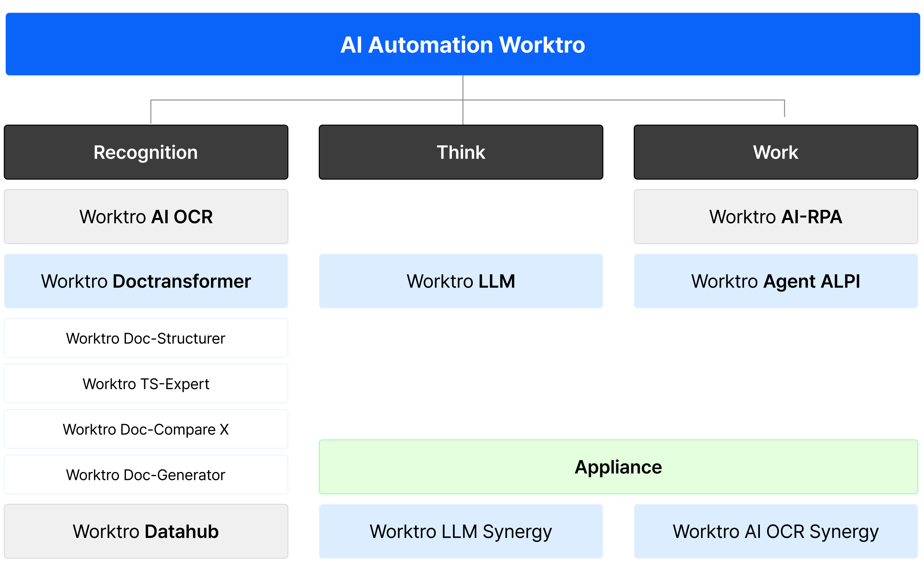924x564 pixels.
Task: Select the Work category box
Action: click(x=775, y=152)
